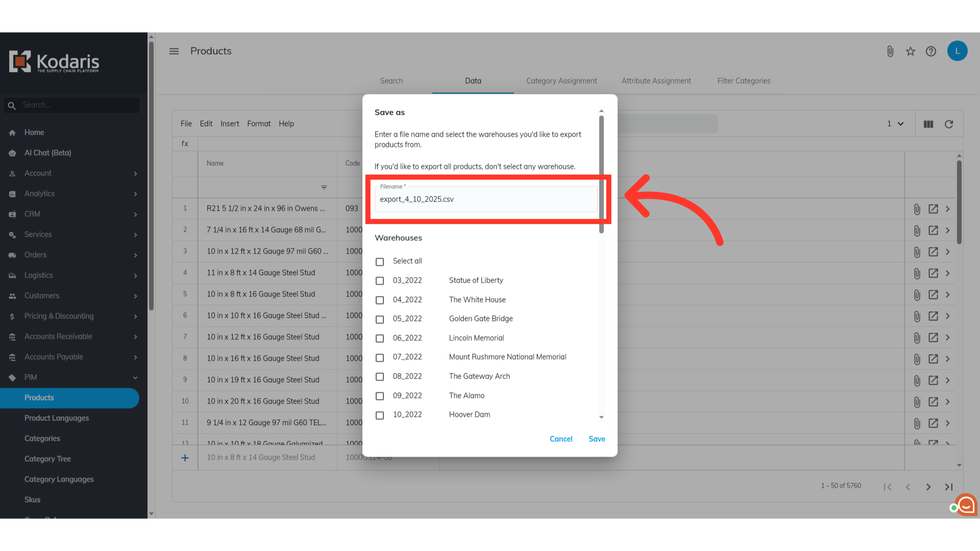Click the hamburger menu icon beside Products
Image resolution: width=980 pixels, height=551 pixels.
click(174, 52)
